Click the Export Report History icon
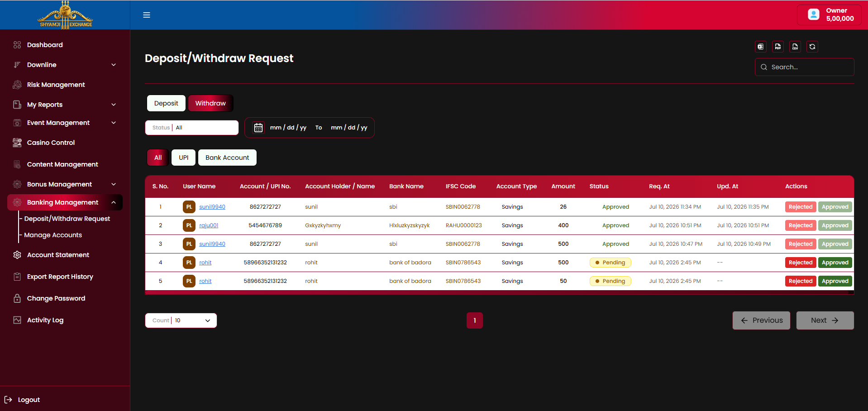 click(x=17, y=277)
